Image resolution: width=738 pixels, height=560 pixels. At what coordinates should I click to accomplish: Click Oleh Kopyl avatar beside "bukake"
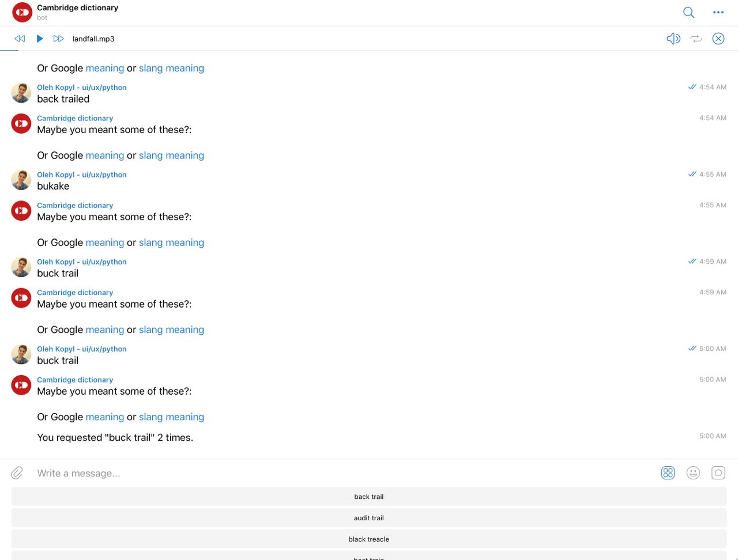[x=21, y=180]
